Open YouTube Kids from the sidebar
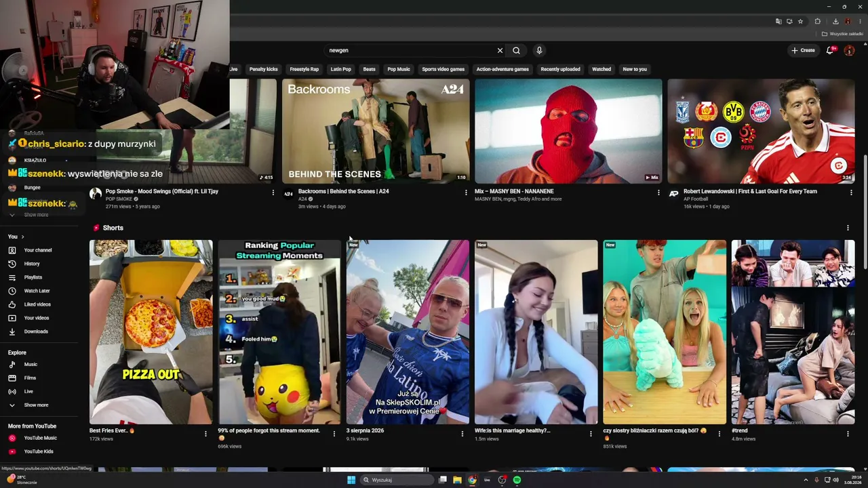Screen dimensions: 868x488 [x=39, y=451]
